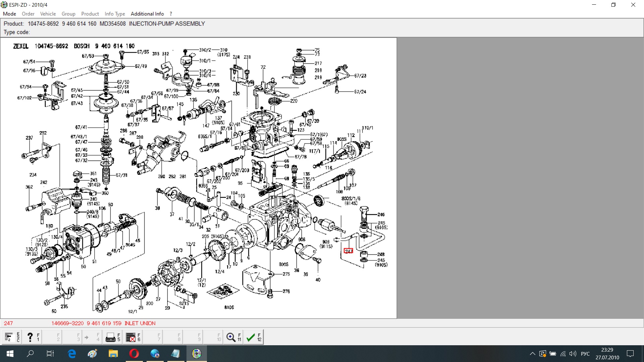Open the ? help menu
The width and height of the screenshot is (644, 362).
(171, 14)
